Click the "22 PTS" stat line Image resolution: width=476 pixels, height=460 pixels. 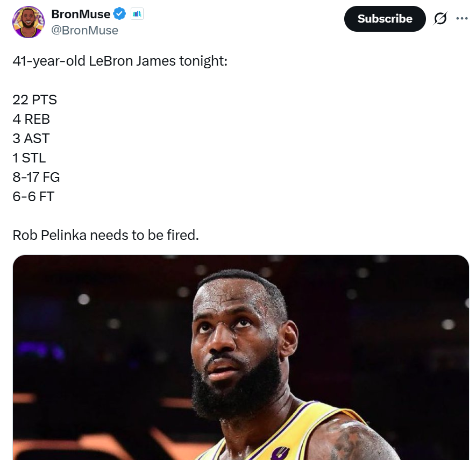[x=34, y=100]
